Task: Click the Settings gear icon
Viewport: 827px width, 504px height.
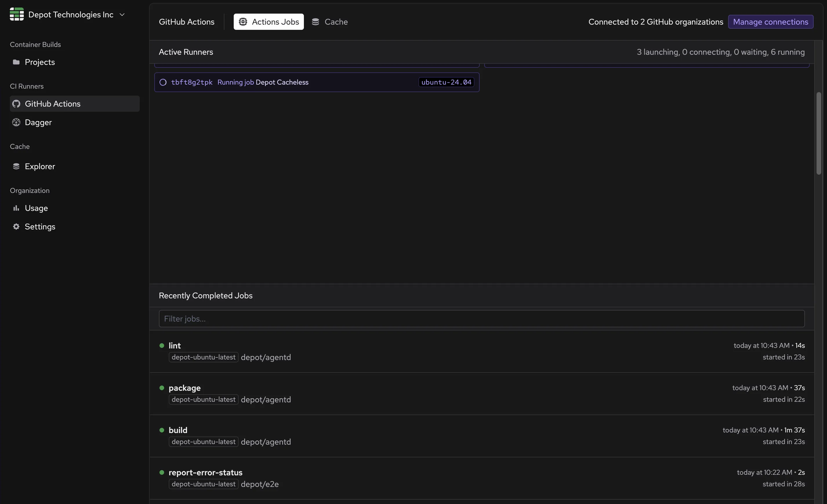Action: [x=16, y=227]
